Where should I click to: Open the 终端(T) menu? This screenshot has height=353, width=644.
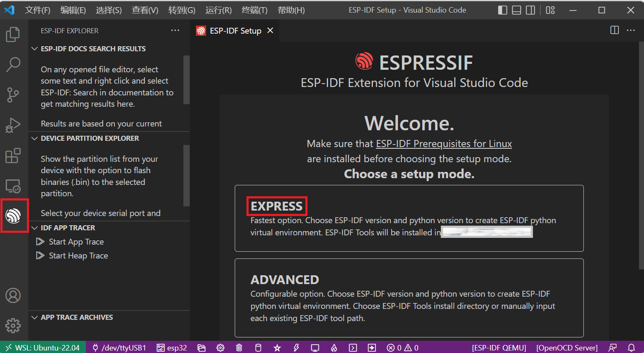tap(254, 10)
